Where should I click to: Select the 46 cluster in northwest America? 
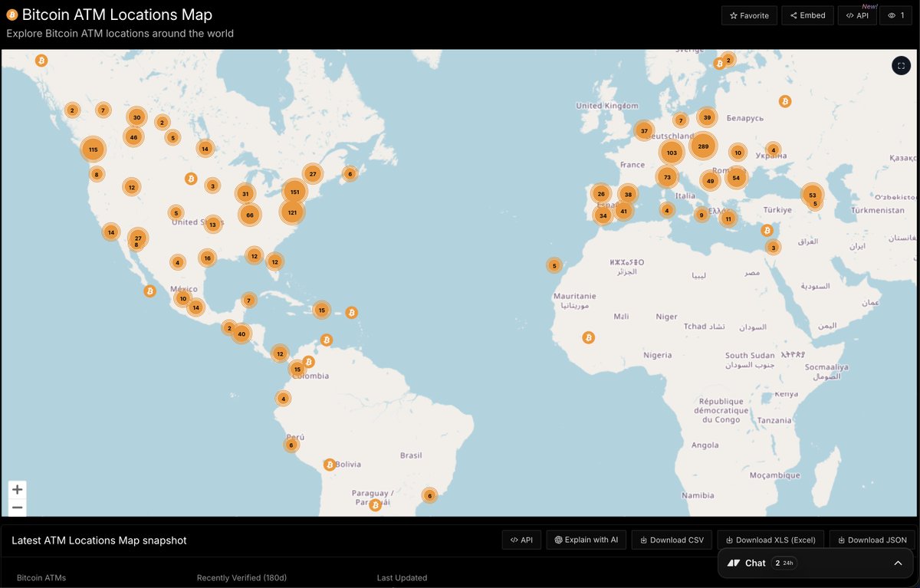[x=133, y=137]
